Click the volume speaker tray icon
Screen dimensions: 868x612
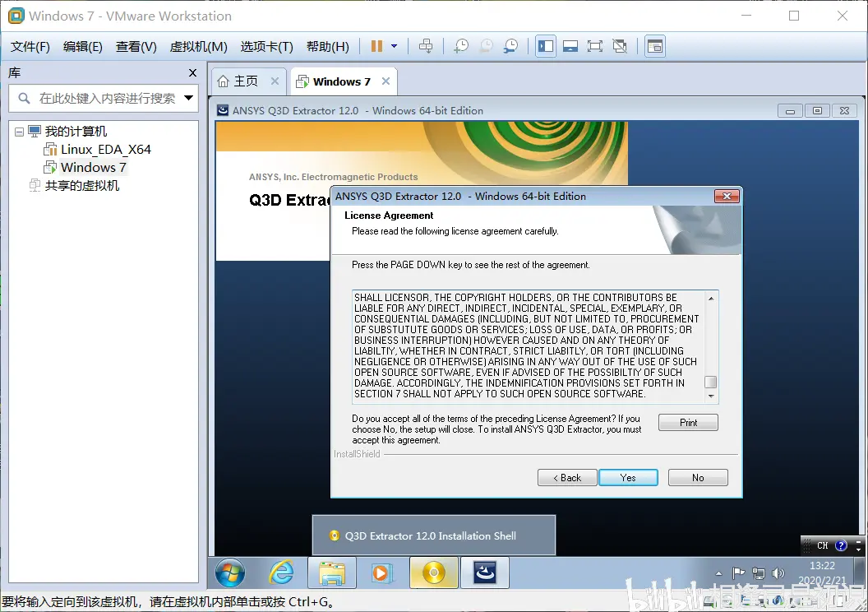coord(778,573)
